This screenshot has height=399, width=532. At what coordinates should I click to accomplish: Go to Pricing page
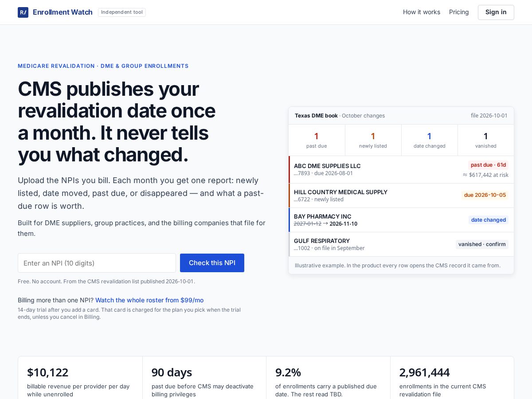(x=459, y=12)
